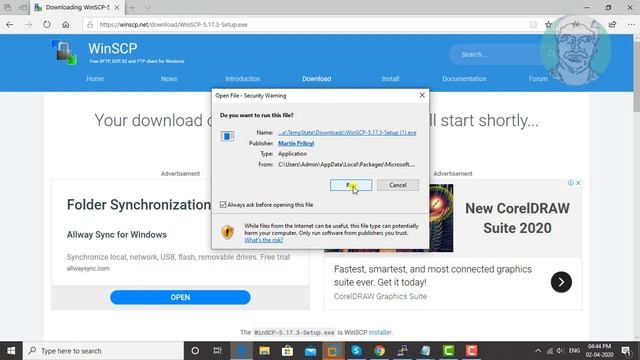The width and height of the screenshot is (640, 360).
Task: Click the security shield warning icon
Action: tap(227, 232)
